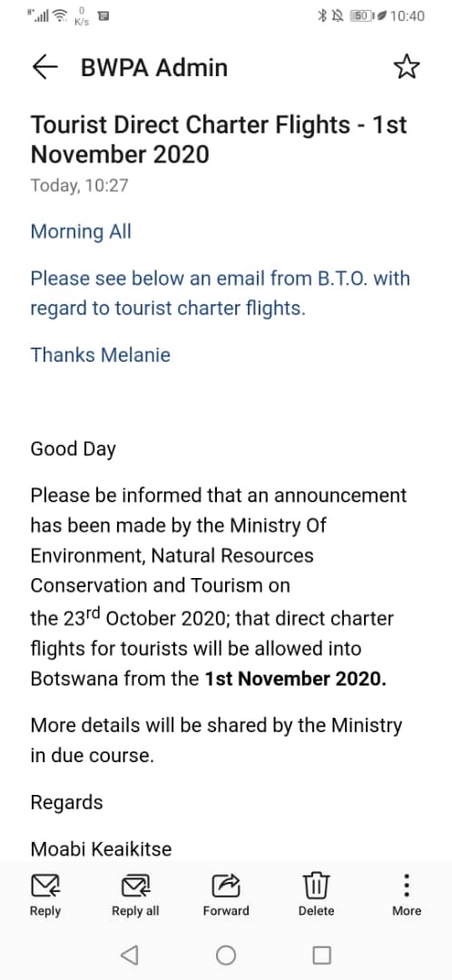Tap the bold 1st November 2020 text
Image resolution: width=452 pixels, height=980 pixels.
(296, 680)
